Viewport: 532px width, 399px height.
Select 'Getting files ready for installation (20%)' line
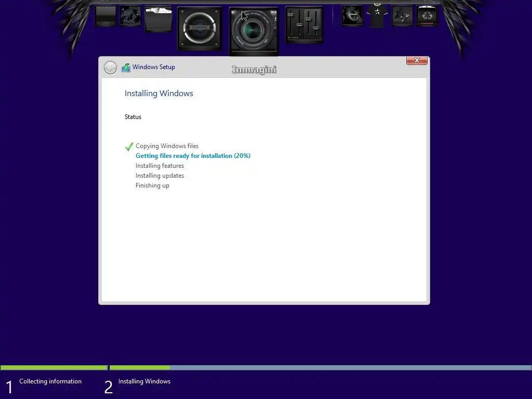point(193,156)
